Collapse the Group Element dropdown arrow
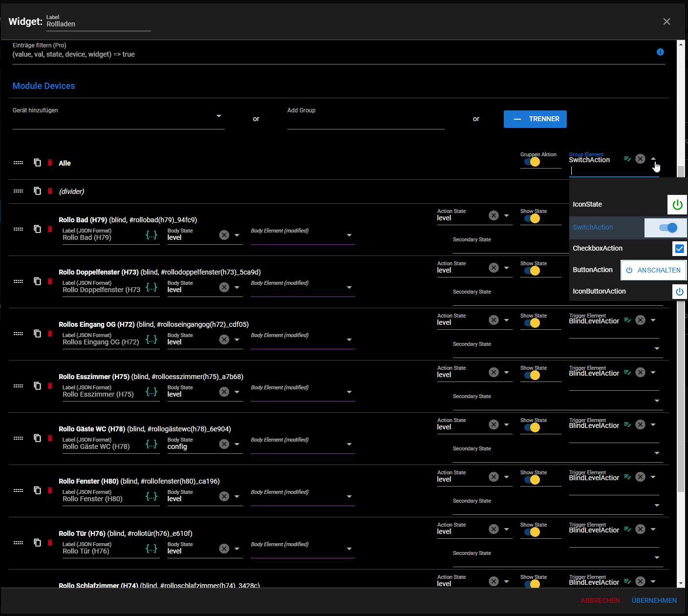This screenshot has height=616, width=688. tap(653, 159)
